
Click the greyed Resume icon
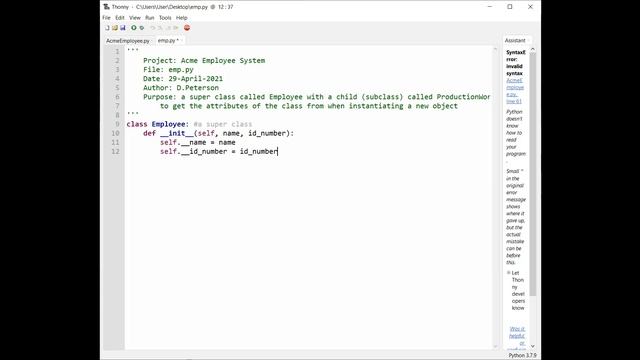176,28
